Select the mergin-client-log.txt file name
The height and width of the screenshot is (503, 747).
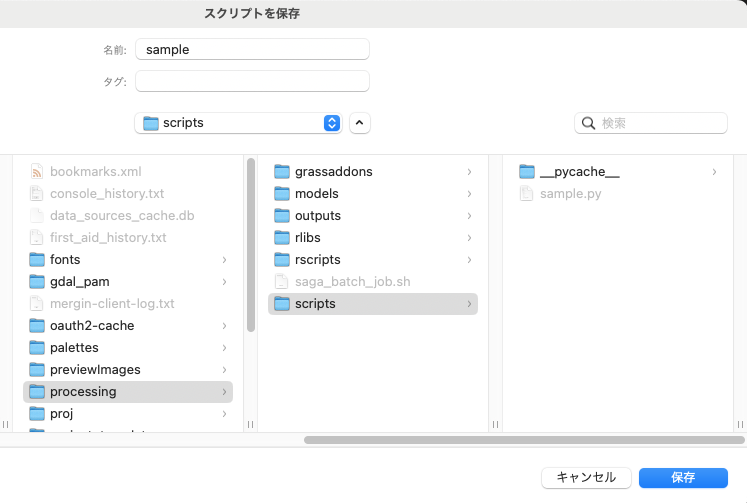pyautogui.click(x=112, y=303)
